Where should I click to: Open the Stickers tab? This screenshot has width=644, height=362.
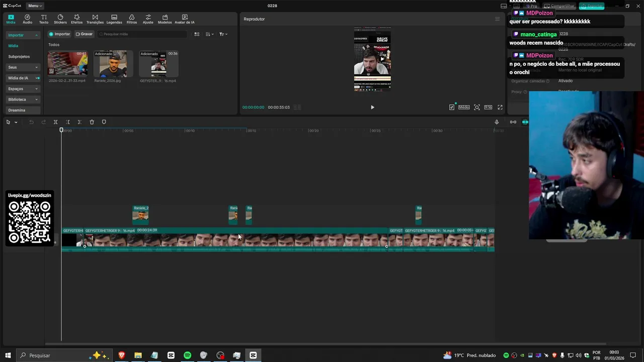60,19
